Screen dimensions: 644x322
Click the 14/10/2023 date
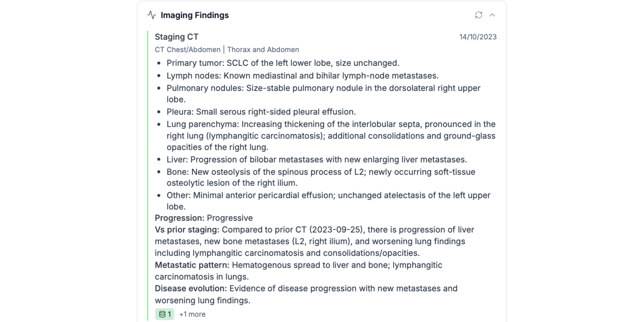click(478, 37)
